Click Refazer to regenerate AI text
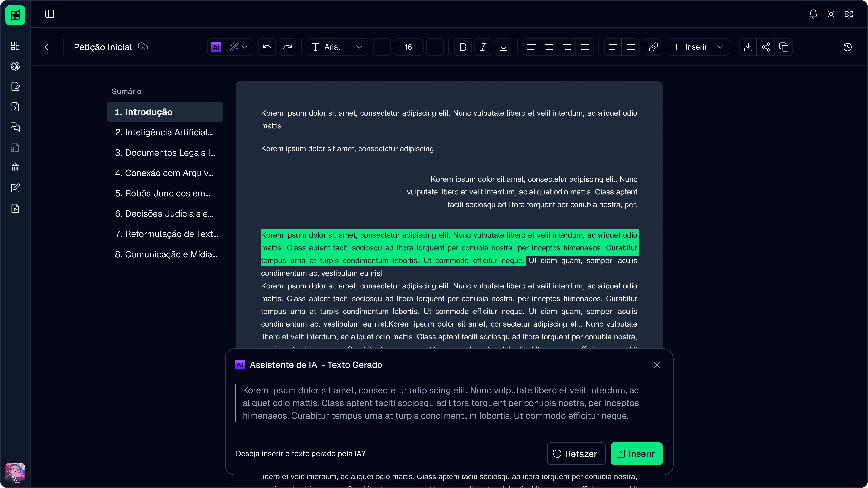This screenshot has height=488, width=868. [576, 454]
